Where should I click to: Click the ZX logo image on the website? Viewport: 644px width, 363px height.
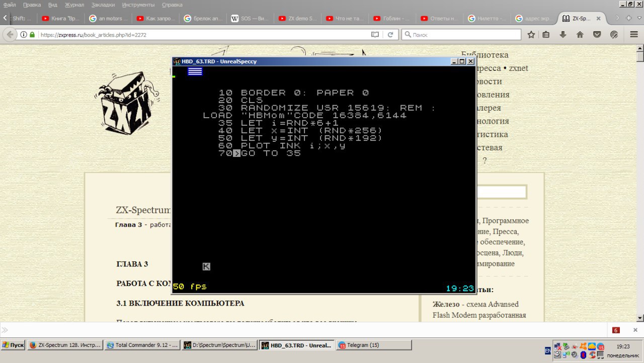click(126, 103)
